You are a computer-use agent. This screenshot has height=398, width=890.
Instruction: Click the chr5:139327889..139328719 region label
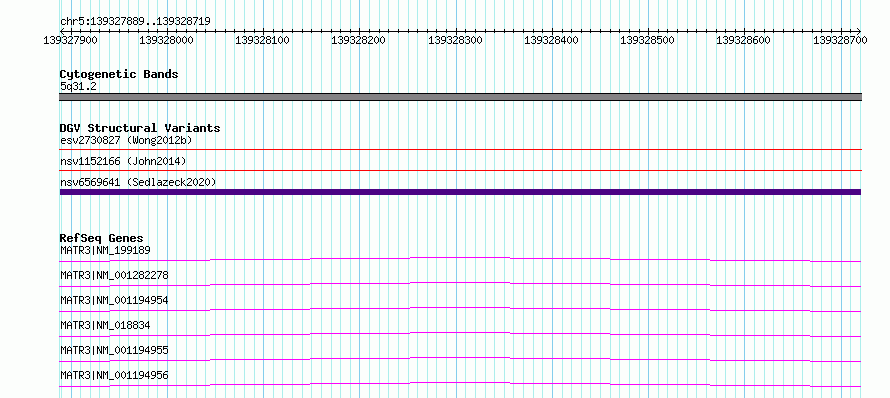[x=135, y=22]
